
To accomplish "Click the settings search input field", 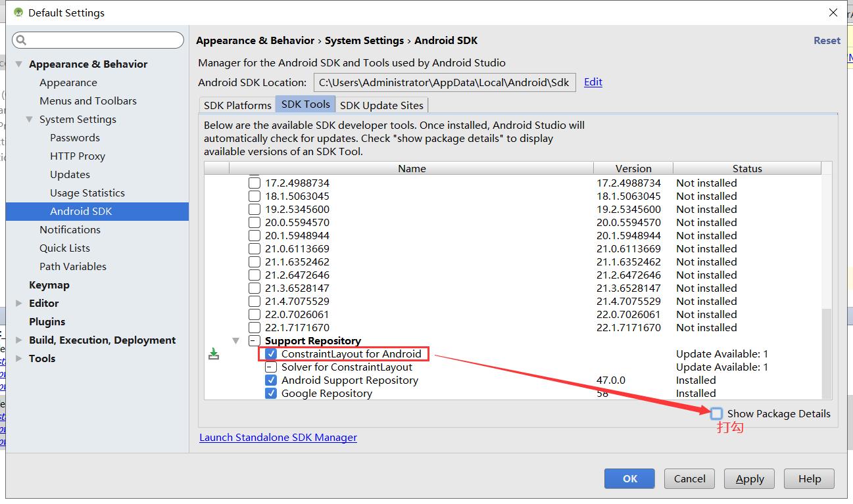I will (x=97, y=41).
